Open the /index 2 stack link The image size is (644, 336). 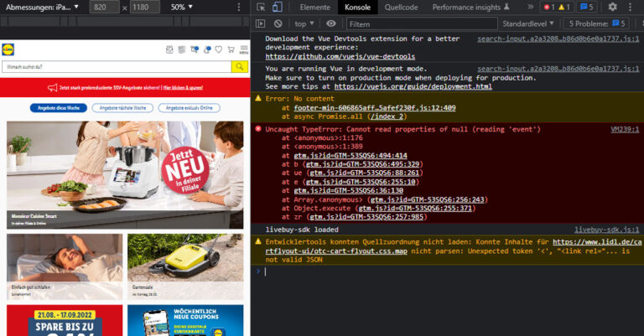[387, 116]
